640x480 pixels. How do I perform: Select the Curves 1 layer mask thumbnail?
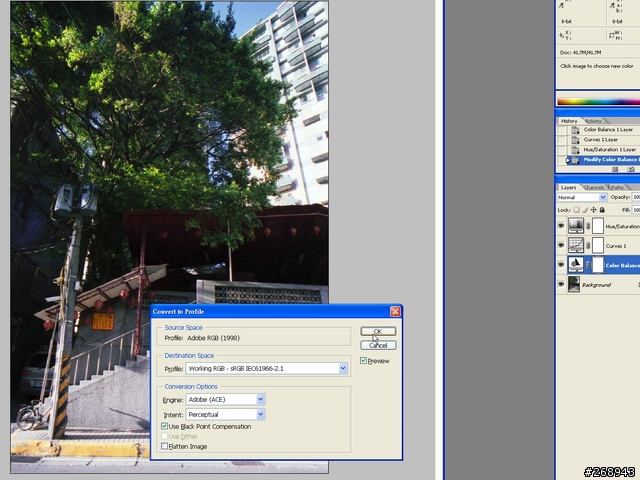click(598, 245)
